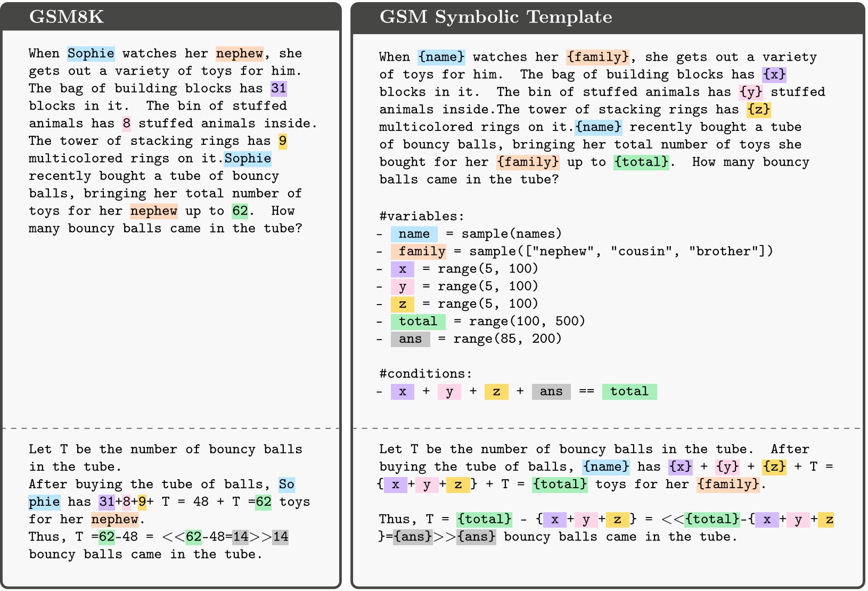Click the green 'total' in the conditions equation
868x591 pixels.
[x=629, y=392]
